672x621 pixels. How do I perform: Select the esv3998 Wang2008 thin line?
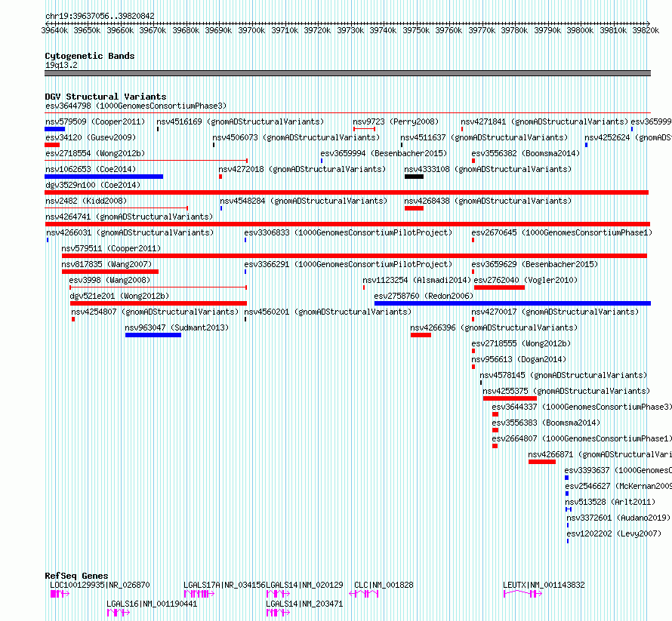coord(158,287)
